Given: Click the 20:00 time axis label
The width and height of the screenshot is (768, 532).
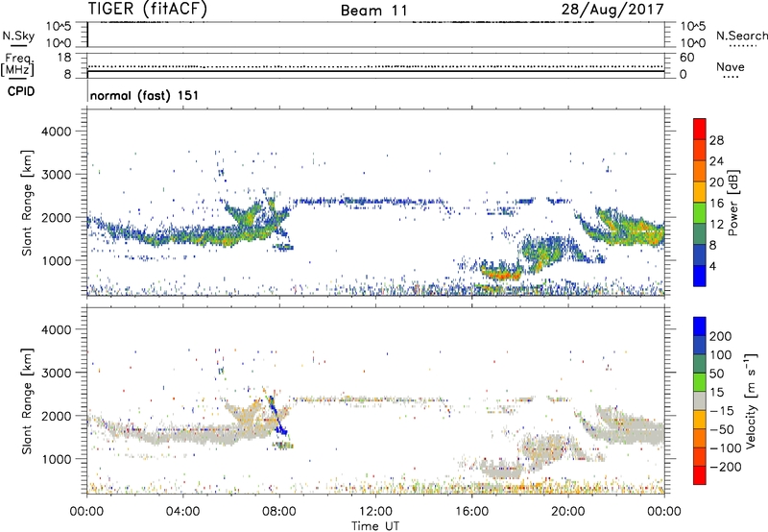Looking at the screenshot, I should pos(568,512).
